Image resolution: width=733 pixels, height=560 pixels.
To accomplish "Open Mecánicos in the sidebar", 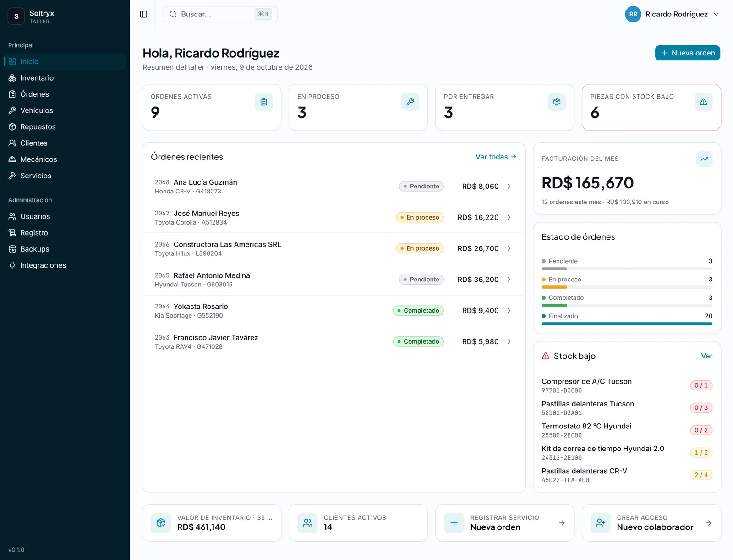I will pos(65,159).
